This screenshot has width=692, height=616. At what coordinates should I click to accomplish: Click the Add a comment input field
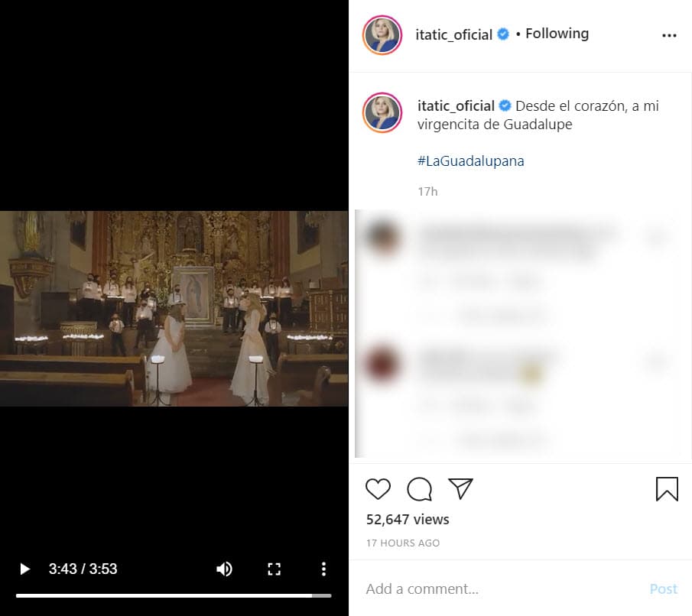click(x=421, y=588)
